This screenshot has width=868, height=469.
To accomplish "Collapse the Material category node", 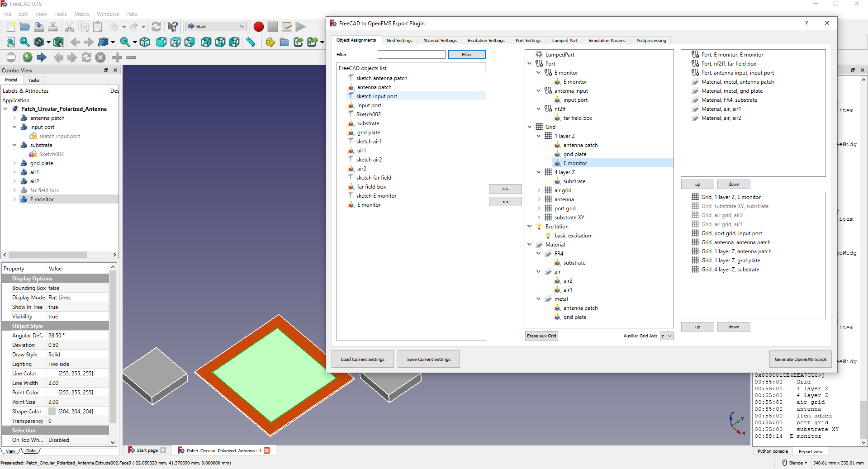I will pyautogui.click(x=530, y=245).
